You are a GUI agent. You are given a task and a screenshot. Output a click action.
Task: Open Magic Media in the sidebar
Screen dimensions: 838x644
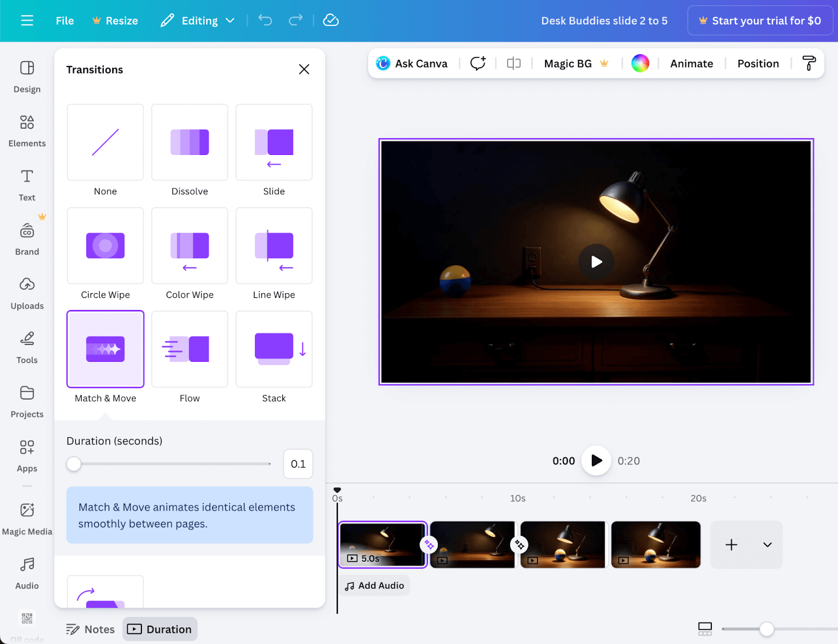tap(27, 519)
